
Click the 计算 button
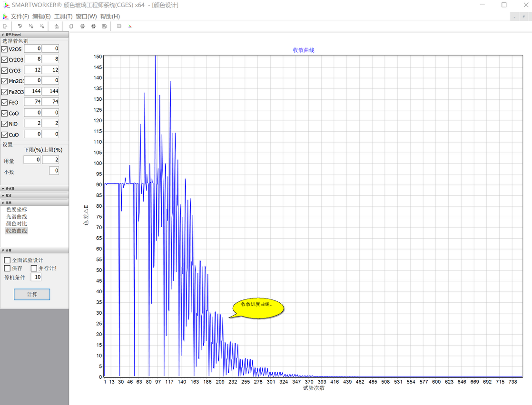point(32,294)
